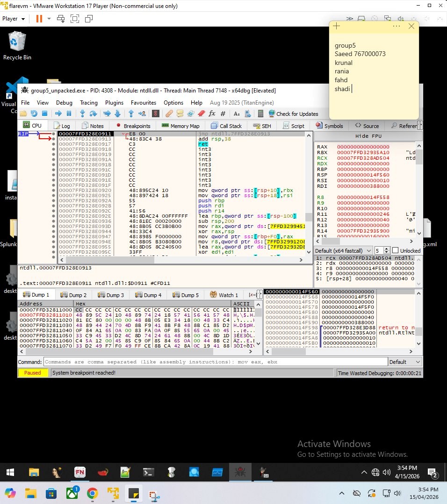Show the Comments list icon

(x=180, y=114)
